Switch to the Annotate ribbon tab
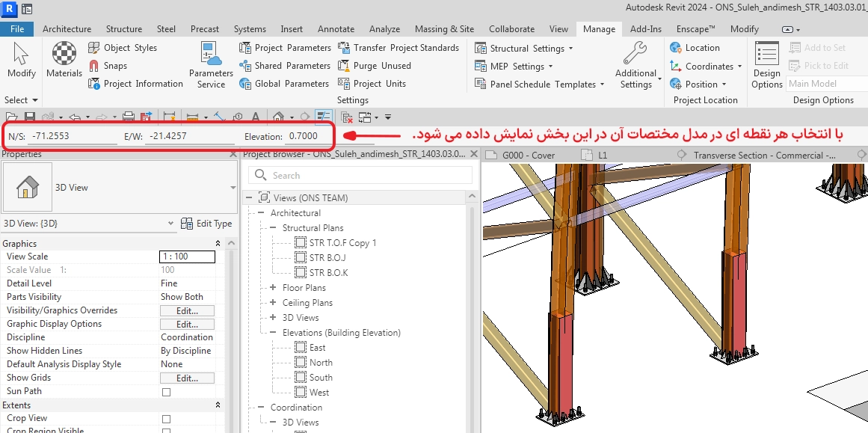Screen dimensions: 868x433 pyautogui.click(x=336, y=29)
